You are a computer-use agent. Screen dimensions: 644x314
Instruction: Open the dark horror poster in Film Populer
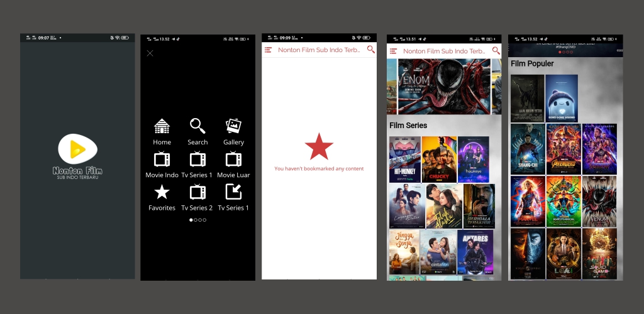click(x=528, y=99)
